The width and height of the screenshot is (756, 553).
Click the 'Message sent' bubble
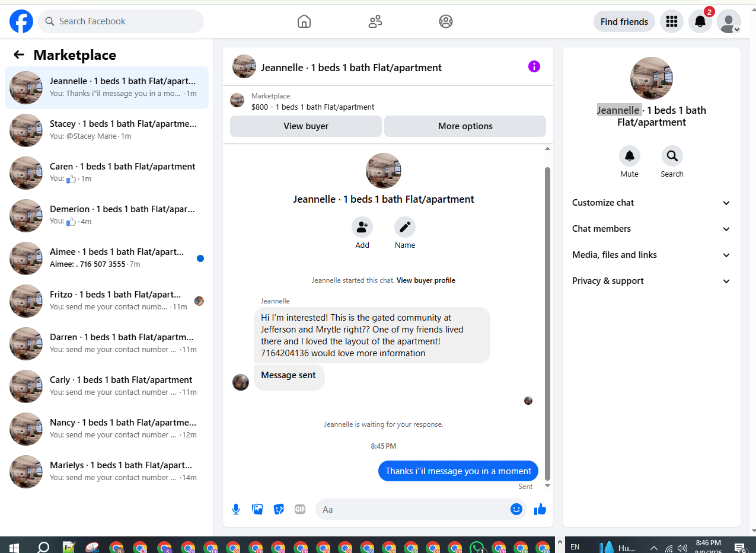pyautogui.click(x=289, y=378)
